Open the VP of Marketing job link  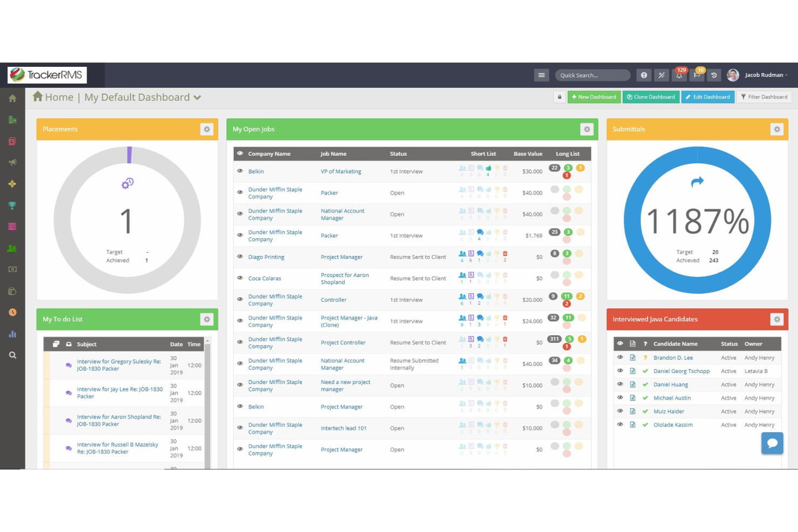coord(341,171)
